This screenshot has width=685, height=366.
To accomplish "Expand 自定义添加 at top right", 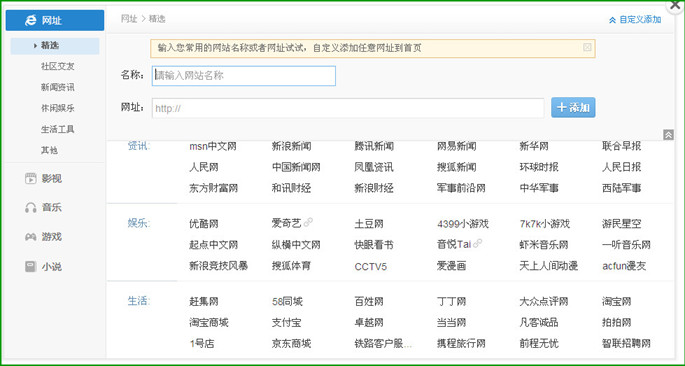I will (x=635, y=20).
